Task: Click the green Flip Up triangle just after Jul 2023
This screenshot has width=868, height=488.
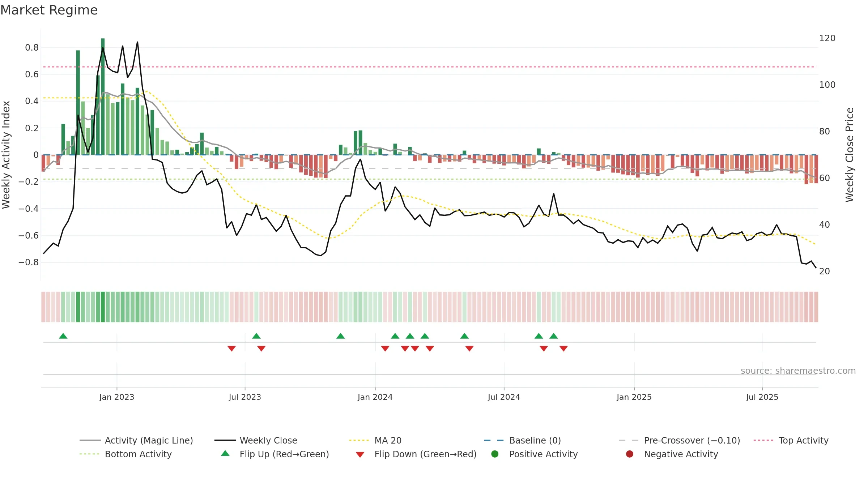Action: coord(256,336)
